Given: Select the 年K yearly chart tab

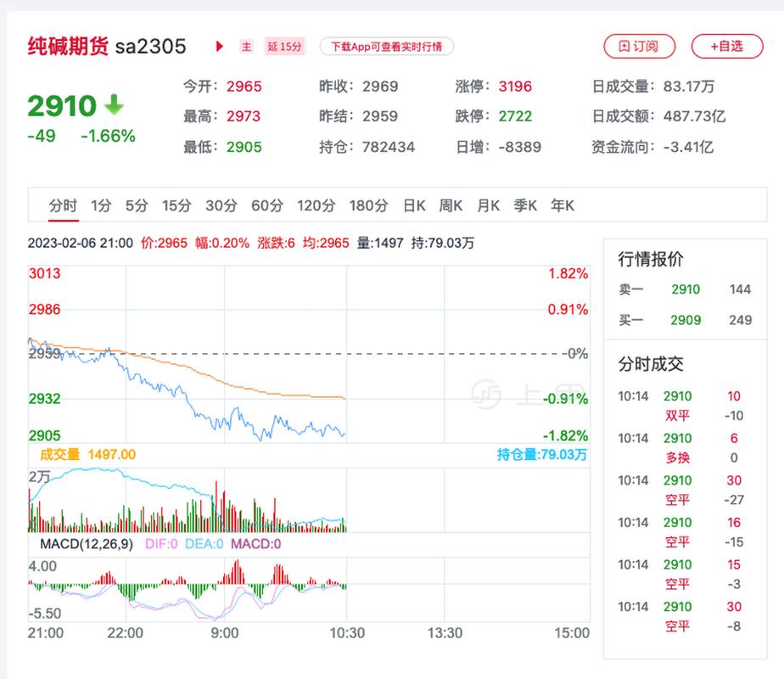Looking at the screenshot, I should (563, 205).
